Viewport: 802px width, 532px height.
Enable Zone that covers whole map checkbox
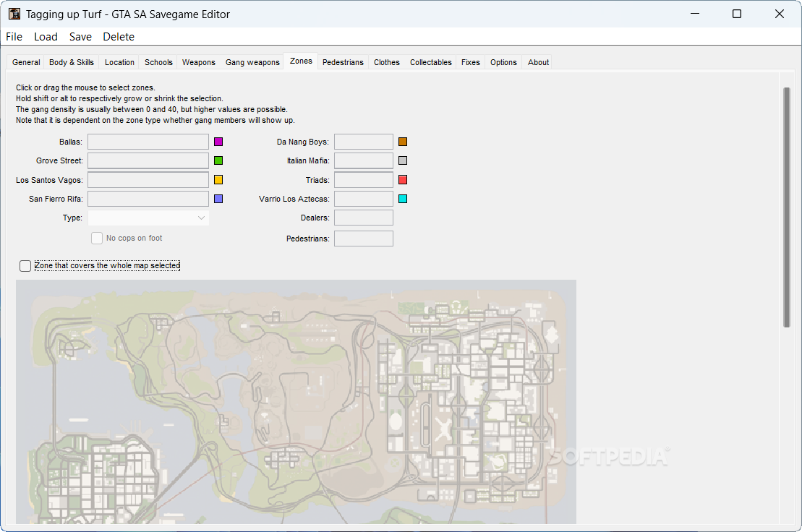[x=25, y=266]
